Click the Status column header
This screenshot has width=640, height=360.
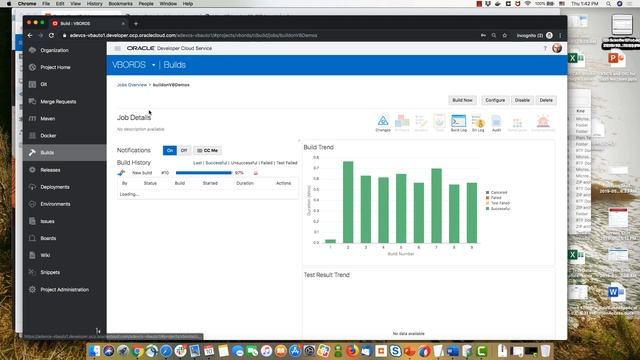[150, 183]
